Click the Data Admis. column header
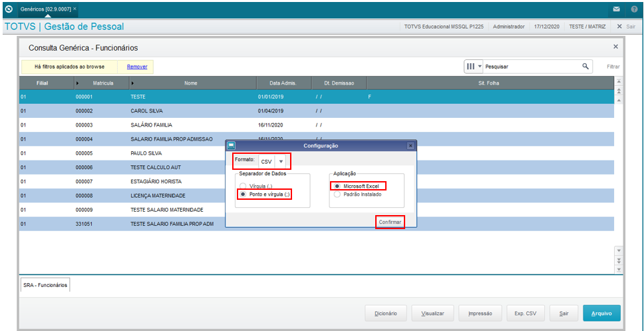This screenshot has width=644, height=331. click(x=283, y=83)
